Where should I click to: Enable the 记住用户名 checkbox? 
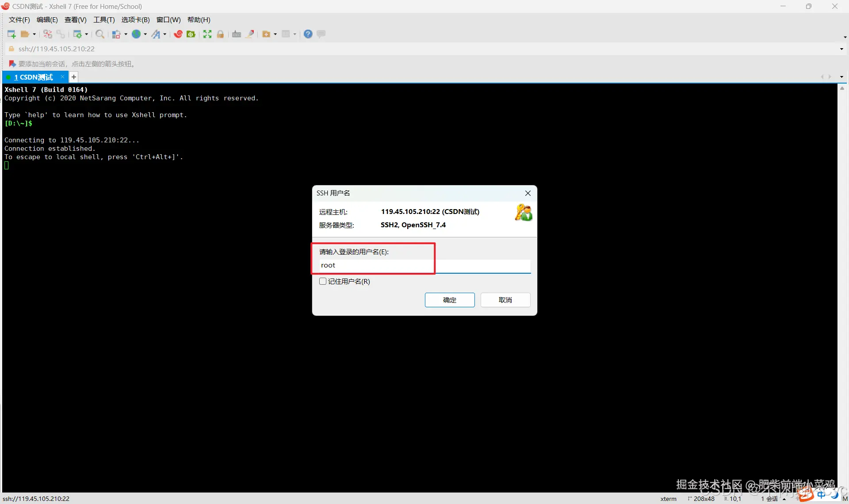323,281
